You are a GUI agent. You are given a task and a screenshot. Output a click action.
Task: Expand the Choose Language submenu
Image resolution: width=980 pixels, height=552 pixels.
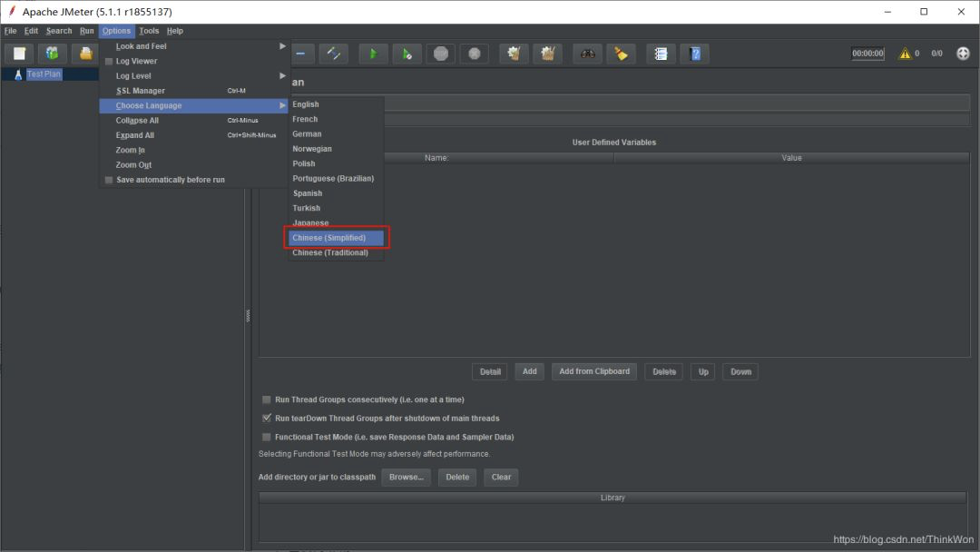point(194,105)
